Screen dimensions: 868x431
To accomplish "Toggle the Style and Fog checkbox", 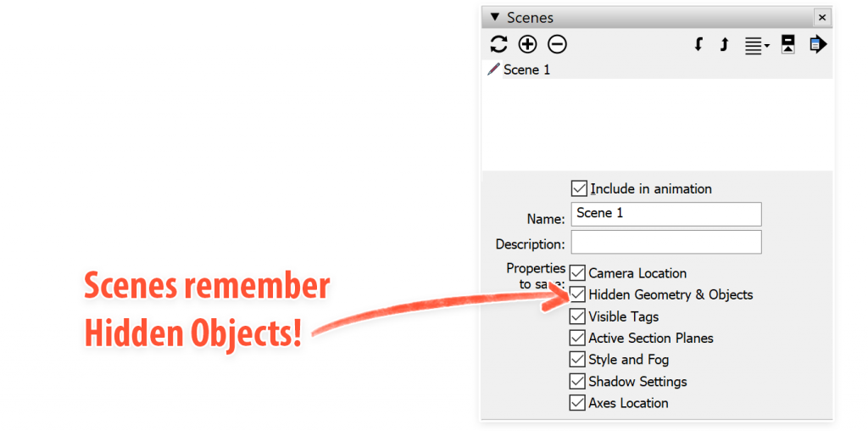I will (578, 360).
